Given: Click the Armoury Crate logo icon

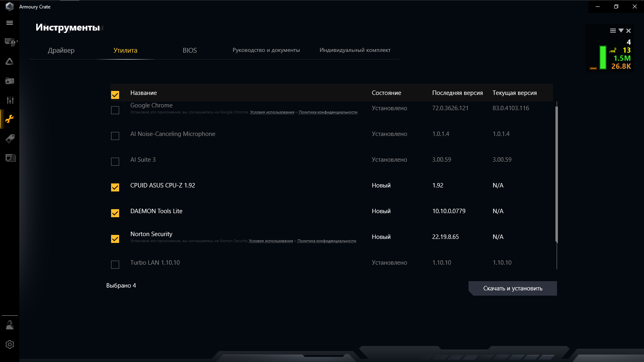Looking at the screenshot, I should tap(10, 6).
